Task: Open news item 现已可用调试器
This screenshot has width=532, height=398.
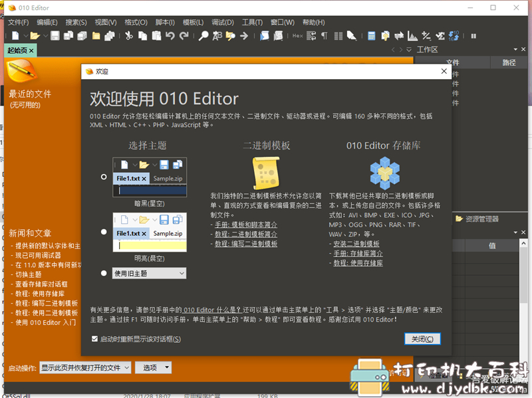Action: pos(38,255)
